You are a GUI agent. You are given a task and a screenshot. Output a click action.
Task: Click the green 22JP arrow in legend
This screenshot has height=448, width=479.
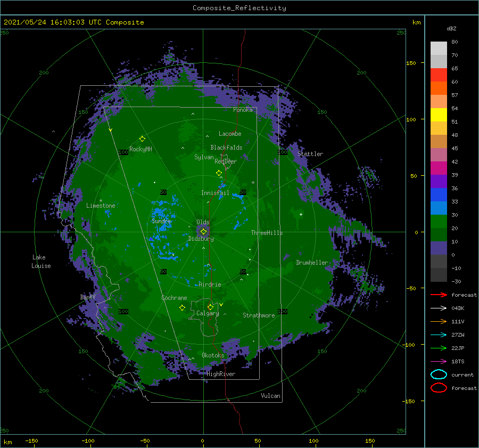[x=439, y=348]
